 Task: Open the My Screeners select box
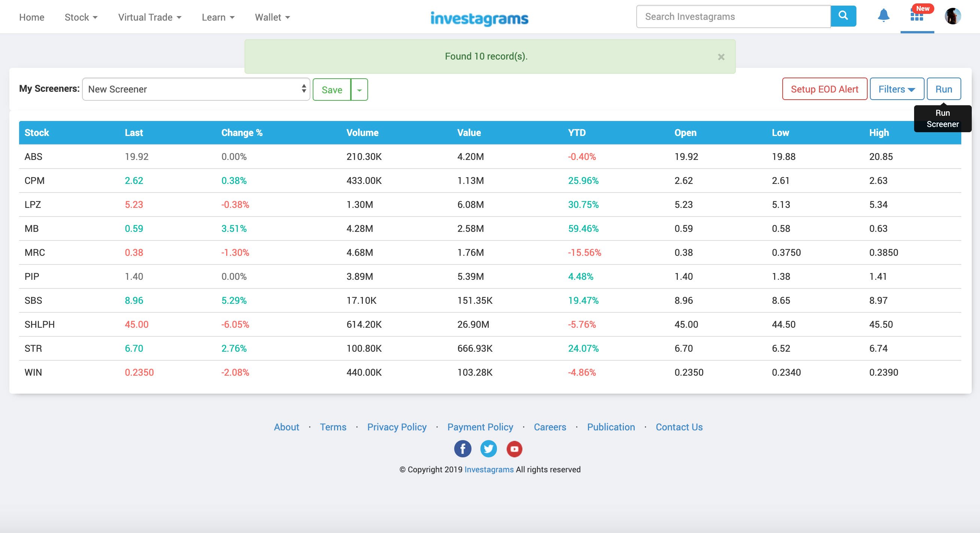[196, 90]
